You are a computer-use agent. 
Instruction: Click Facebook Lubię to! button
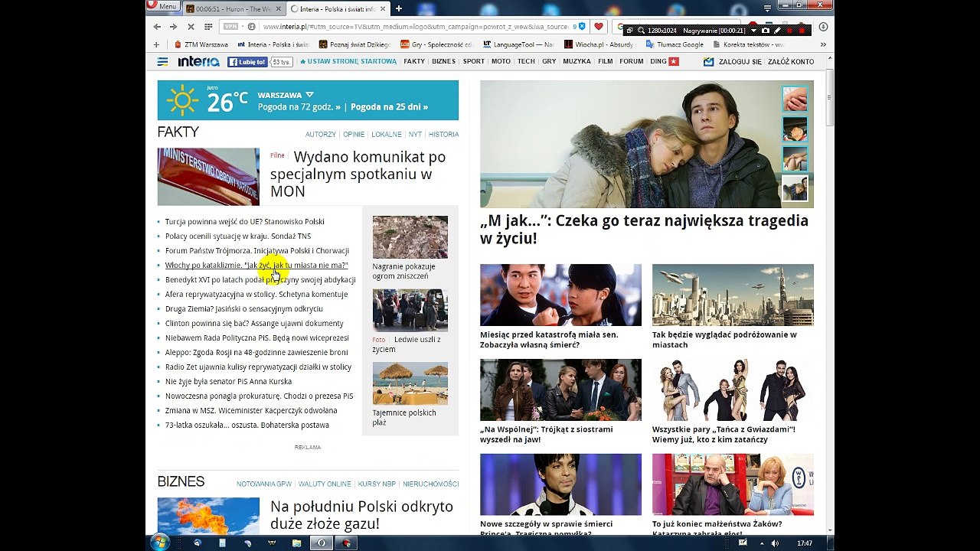pyautogui.click(x=247, y=62)
